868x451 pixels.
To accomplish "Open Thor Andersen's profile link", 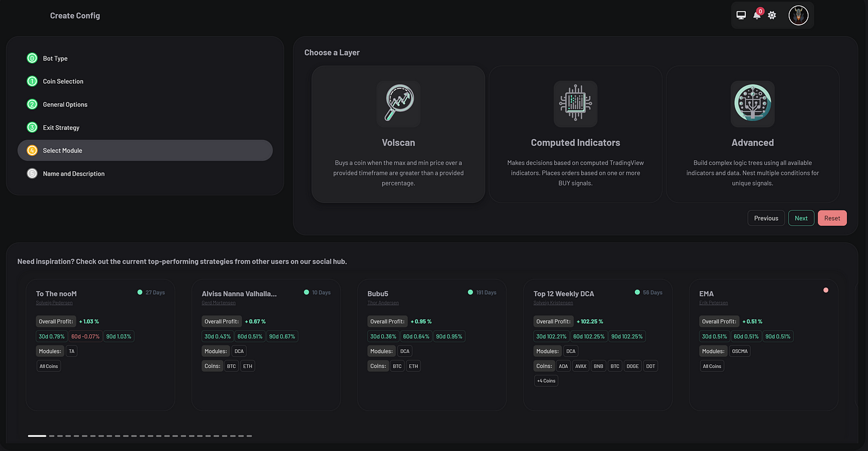I will coord(384,303).
